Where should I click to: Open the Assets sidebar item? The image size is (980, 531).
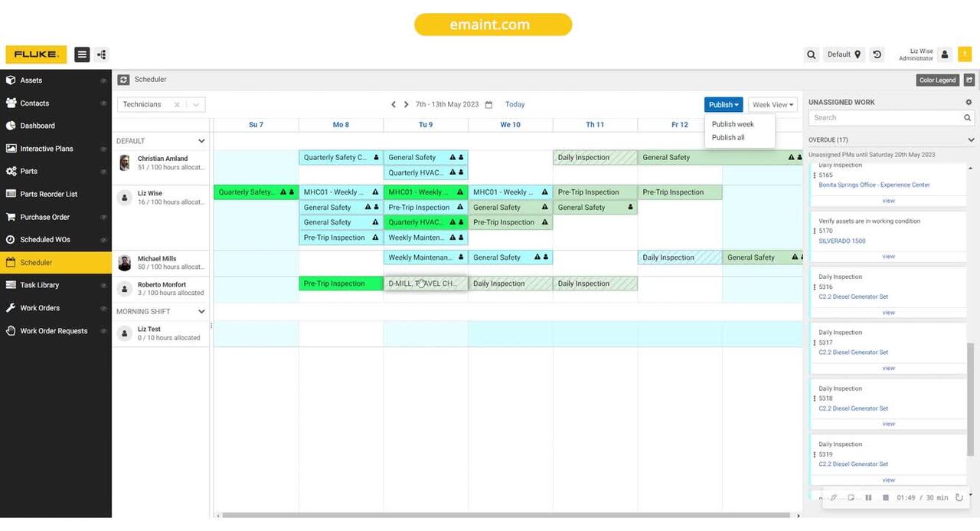coord(56,80)
